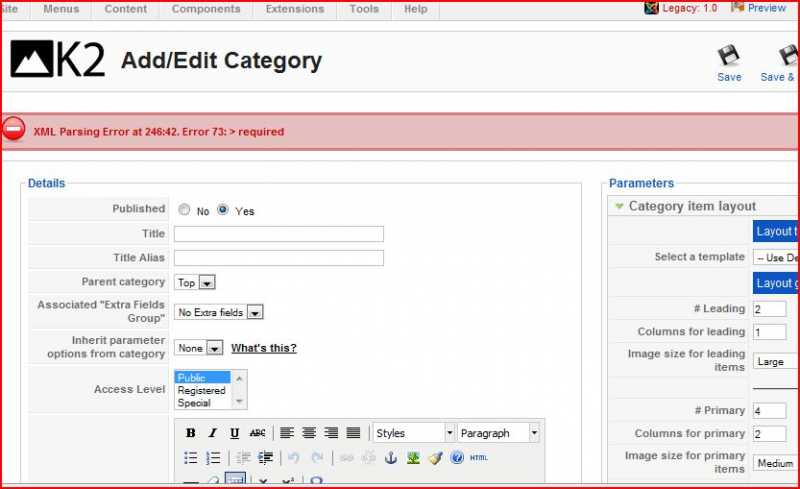Insert an anchor with anchor icon

coord(391,457)
